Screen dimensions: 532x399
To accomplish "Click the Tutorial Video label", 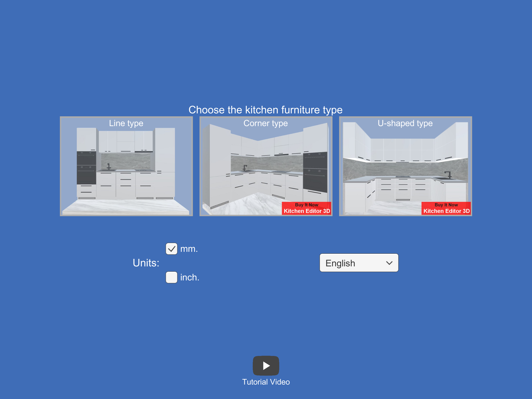I will click(266, 382).
